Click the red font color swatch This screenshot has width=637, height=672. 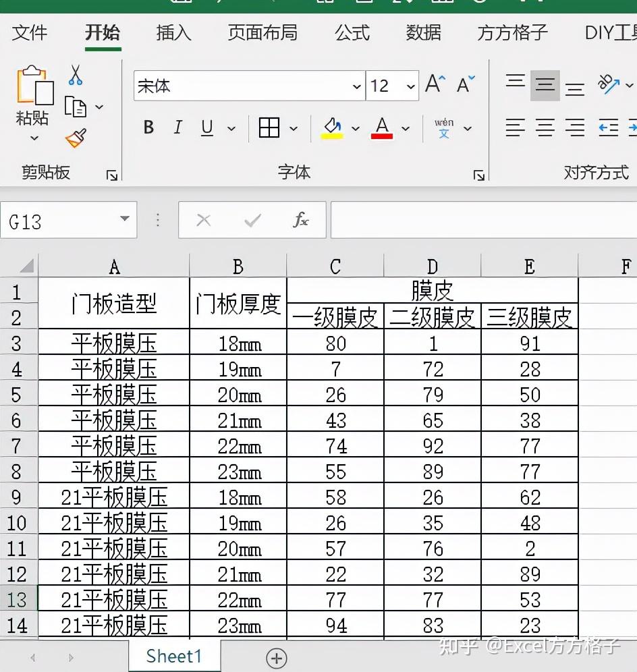click(x=381, y=134)
